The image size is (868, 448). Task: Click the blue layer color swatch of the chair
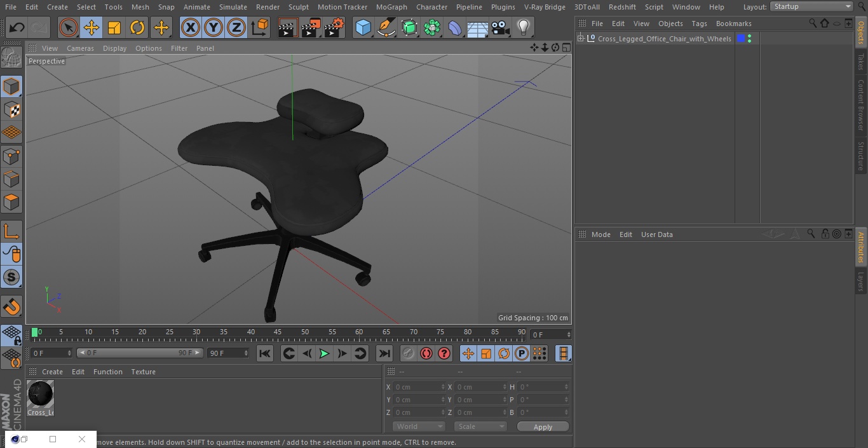coord(741,39)
